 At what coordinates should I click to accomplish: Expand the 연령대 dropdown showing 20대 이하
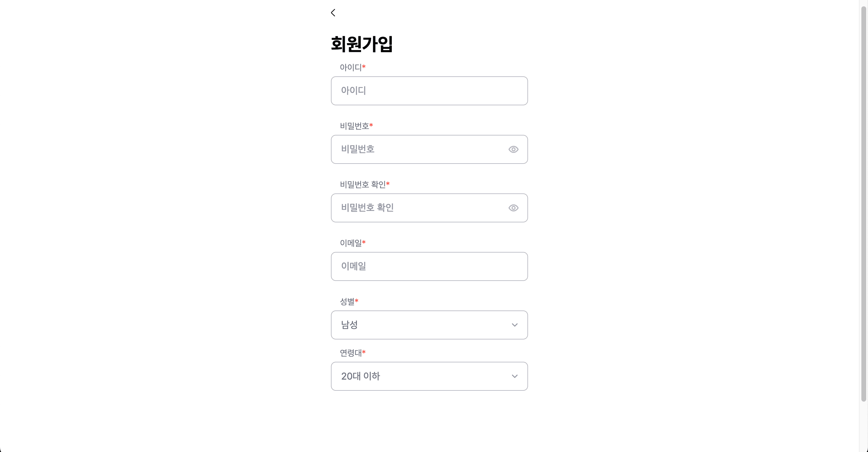click(x=429, y=376)
